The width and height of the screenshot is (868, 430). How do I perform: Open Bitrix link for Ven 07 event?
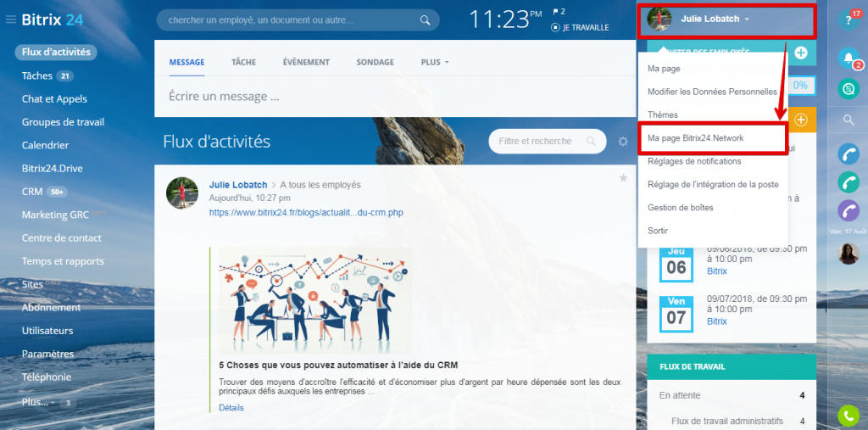coord(717,321)
